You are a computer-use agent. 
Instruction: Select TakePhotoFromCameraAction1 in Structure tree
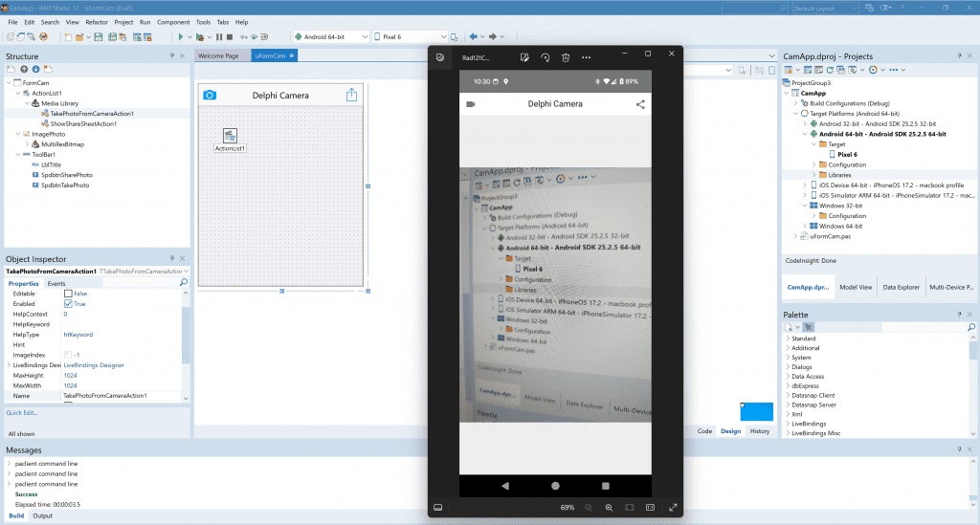coord(92,114)
